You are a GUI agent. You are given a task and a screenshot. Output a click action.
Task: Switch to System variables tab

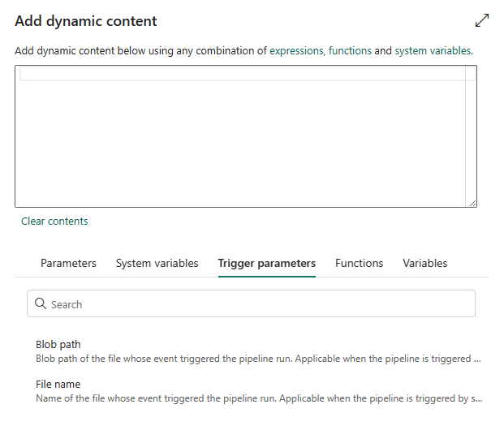157,263
